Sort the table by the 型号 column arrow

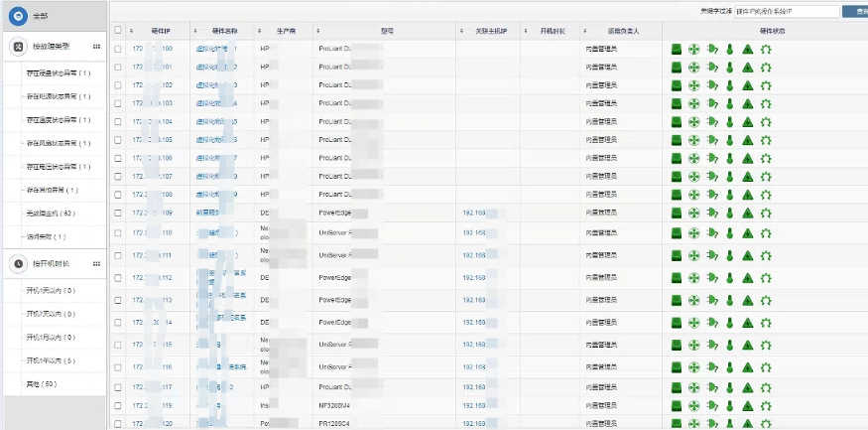point(318,31)
